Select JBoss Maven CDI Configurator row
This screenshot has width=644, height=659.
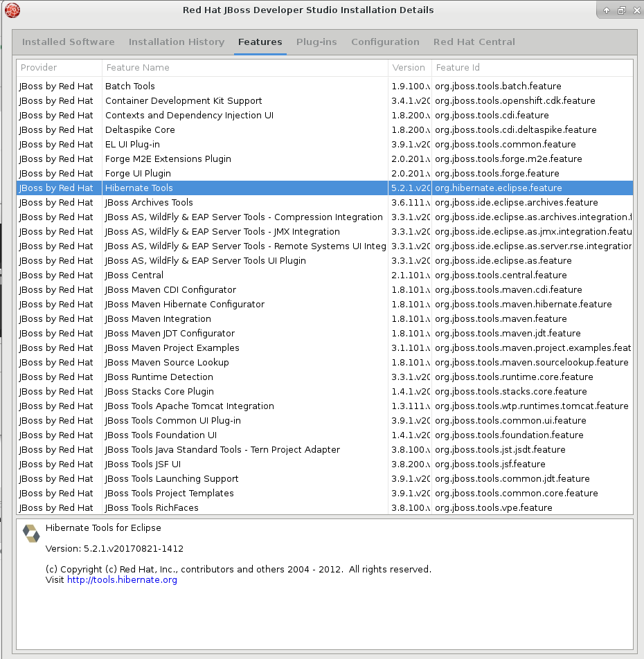pyautogui.click(x=325, y=290)
